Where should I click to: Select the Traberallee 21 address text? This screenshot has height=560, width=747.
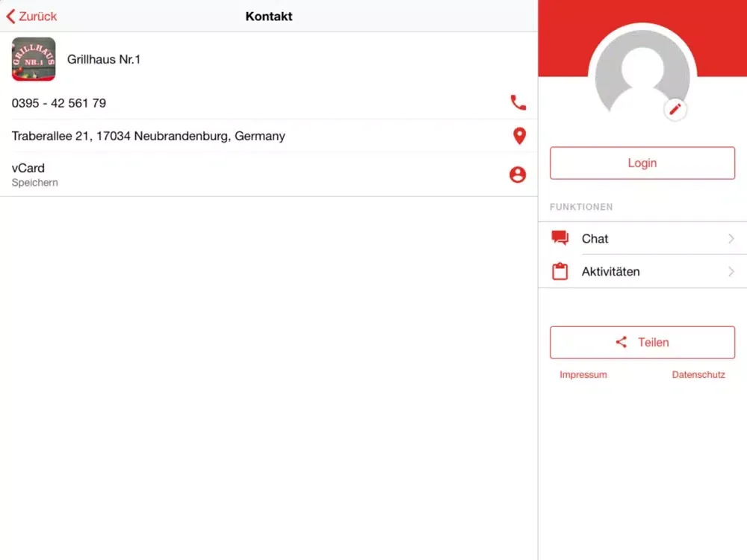(x=148, y=136)
